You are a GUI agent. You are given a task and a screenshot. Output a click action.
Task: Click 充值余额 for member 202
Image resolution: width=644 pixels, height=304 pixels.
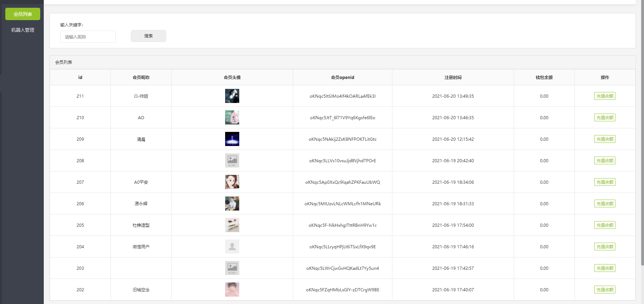point(604,290)
